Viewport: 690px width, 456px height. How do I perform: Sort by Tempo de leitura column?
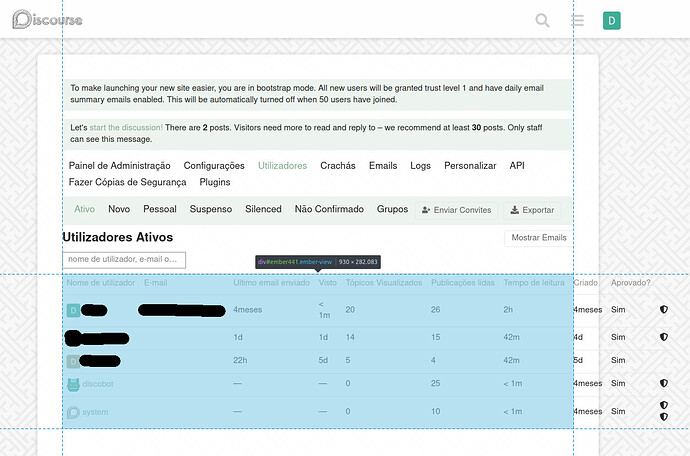tap(534, 283)
